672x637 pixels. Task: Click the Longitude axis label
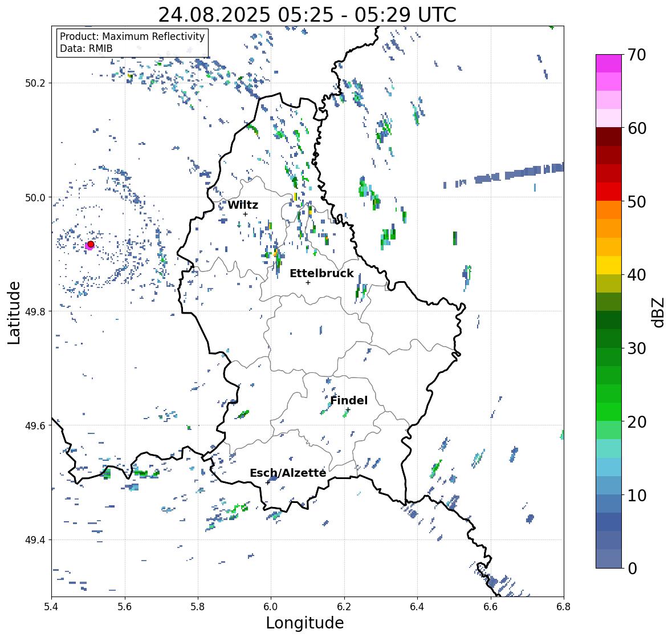point(305,623)
